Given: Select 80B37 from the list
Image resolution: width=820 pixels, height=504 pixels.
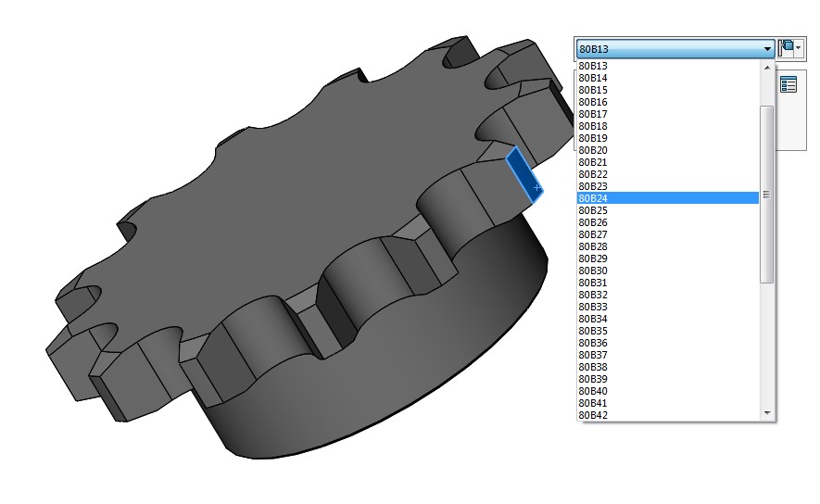Looking at the screenshot, I should coord(668,355).
